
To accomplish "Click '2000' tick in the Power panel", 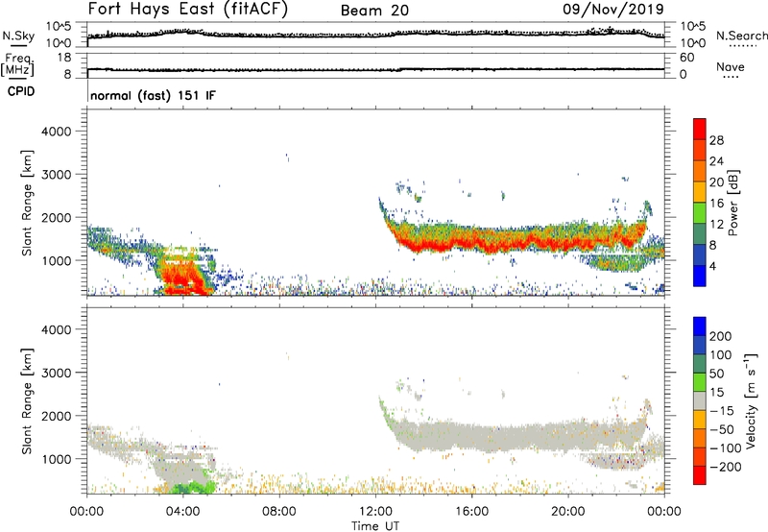I will pos(57,217).
